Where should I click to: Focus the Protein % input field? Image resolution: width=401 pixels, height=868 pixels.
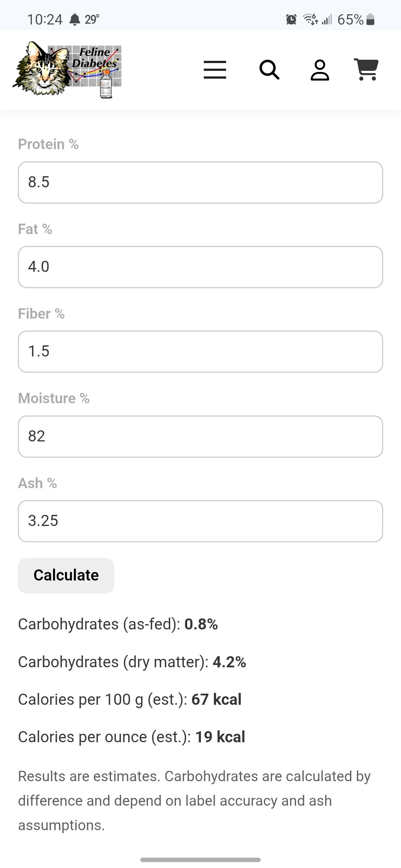click(x=200, y=183)
